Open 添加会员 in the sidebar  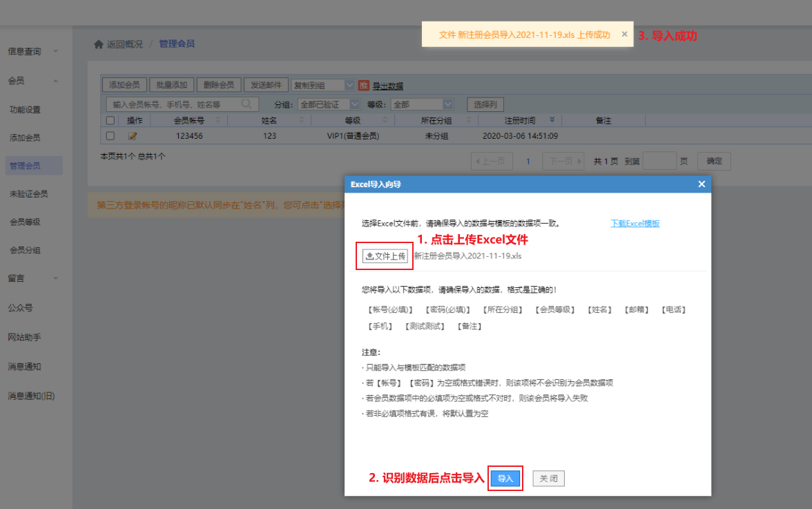(25, 137)
